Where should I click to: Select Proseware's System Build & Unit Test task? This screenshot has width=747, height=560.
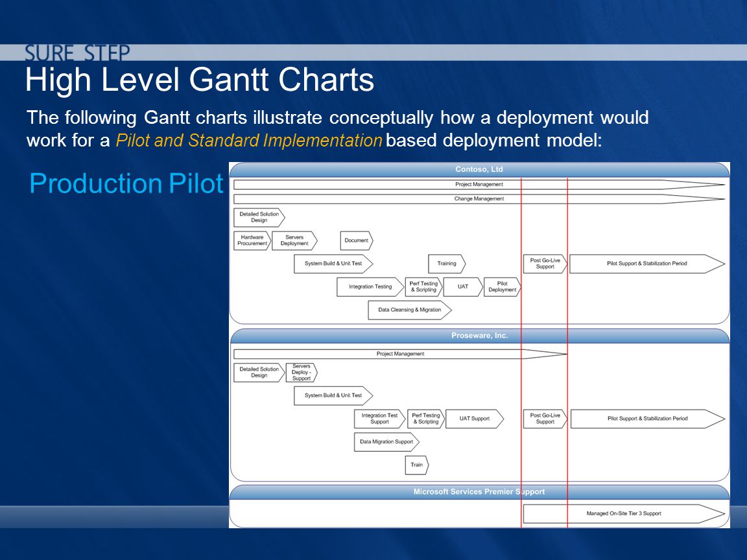(x=333, y=396)
